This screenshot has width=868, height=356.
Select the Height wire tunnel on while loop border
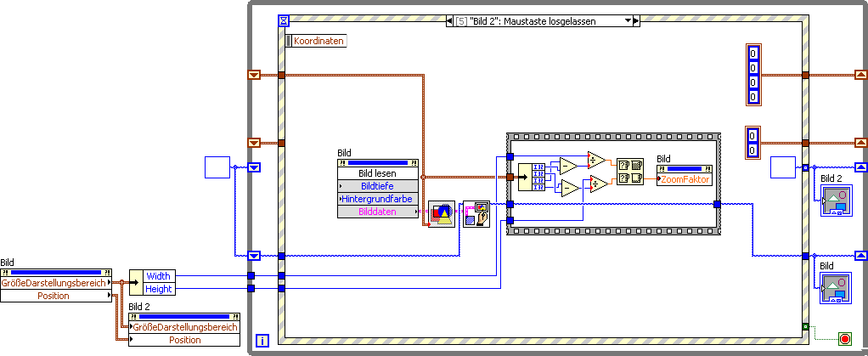click(251, 289)
